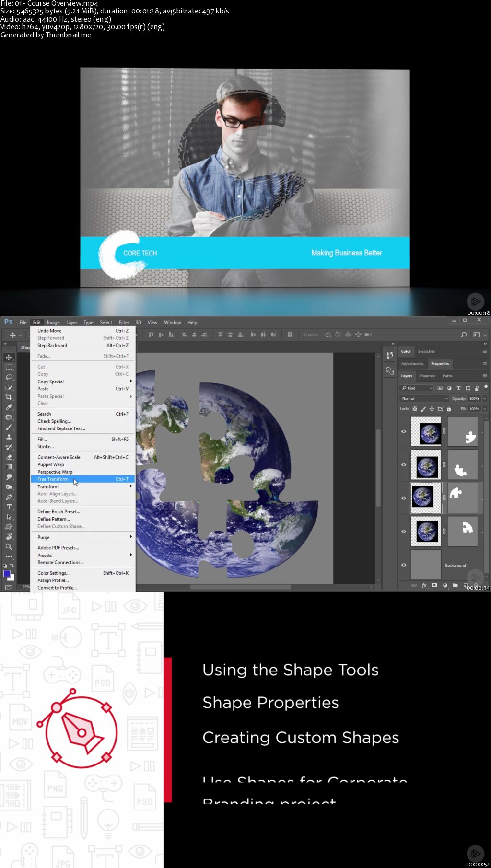Viewport: 491px width, 868px height.
Task: Choose Fill... in Edit menu
Action: (82, 439)
